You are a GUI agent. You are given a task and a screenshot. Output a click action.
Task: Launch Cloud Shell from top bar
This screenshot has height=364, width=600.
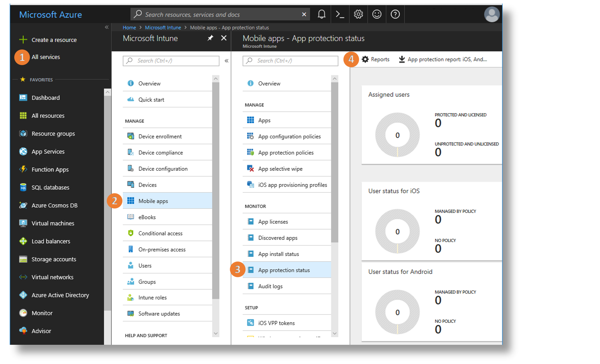point(340,14)
